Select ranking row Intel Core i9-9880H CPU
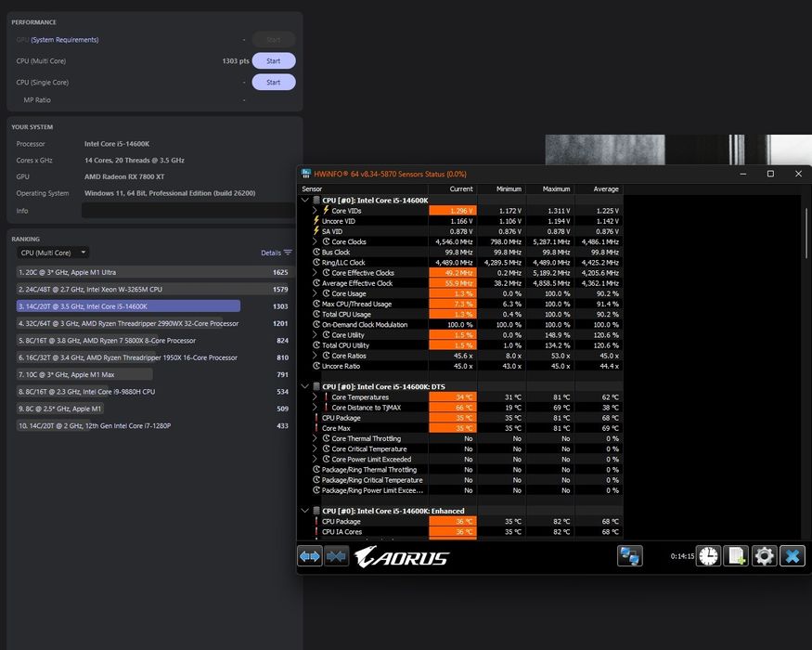The width and height of the screenshot is (812, 650). click(x=153, y=391)
